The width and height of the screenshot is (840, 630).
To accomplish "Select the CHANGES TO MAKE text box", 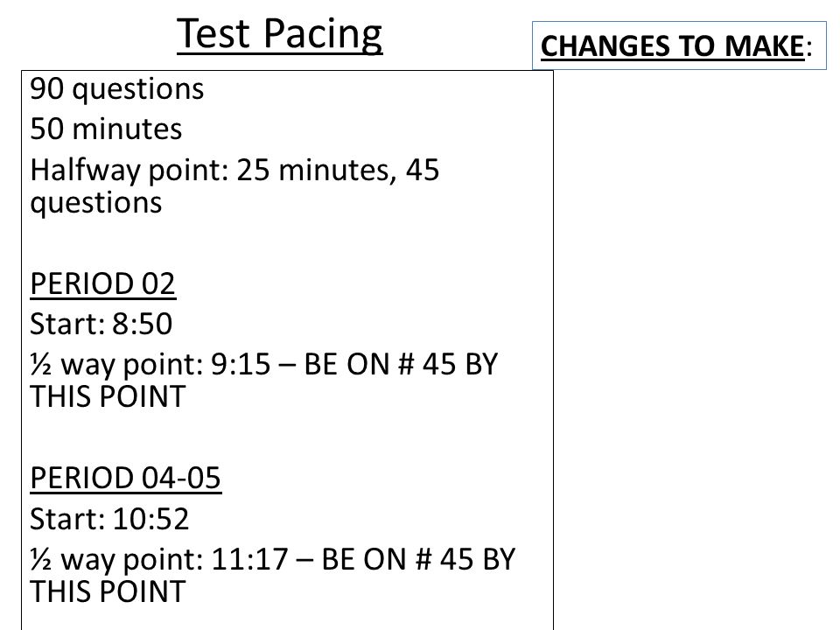I will (x=679, y=45).
